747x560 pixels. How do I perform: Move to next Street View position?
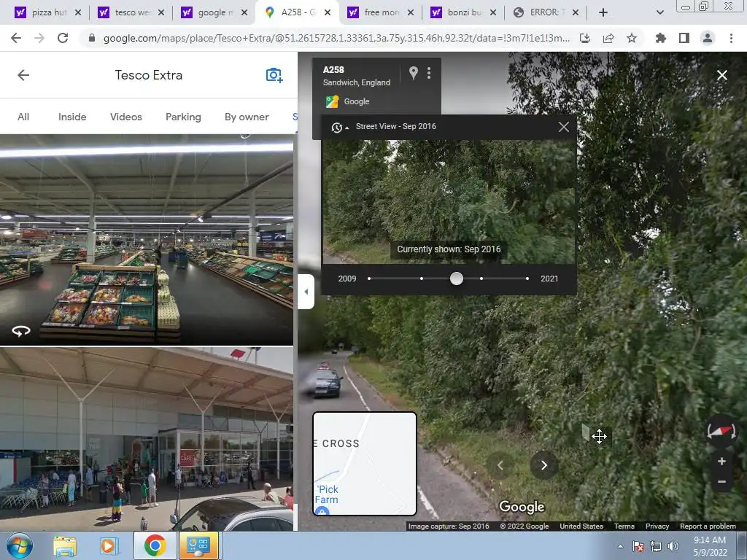pyautogui.click(x=543, y=465)
